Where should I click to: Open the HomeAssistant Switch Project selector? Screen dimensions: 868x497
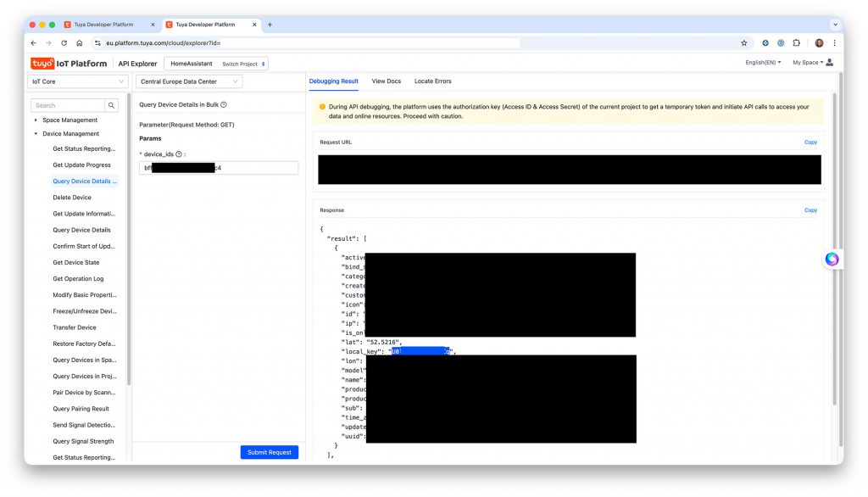(x=218, y=64)
